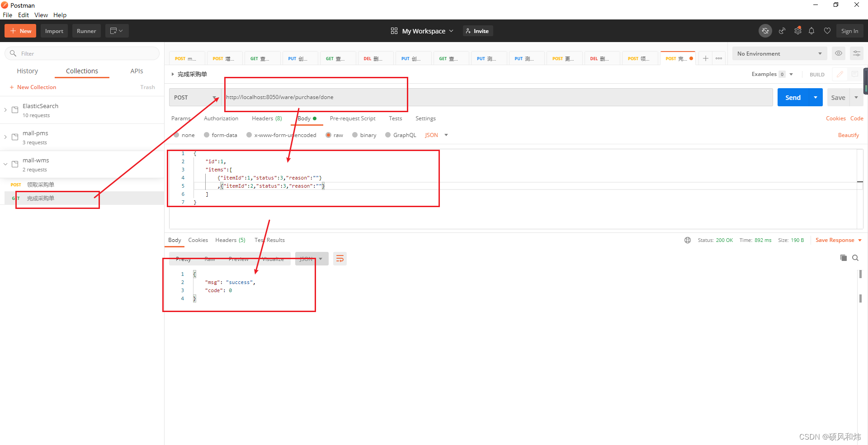Click the sidebar Filter search field

coord(82,53)
